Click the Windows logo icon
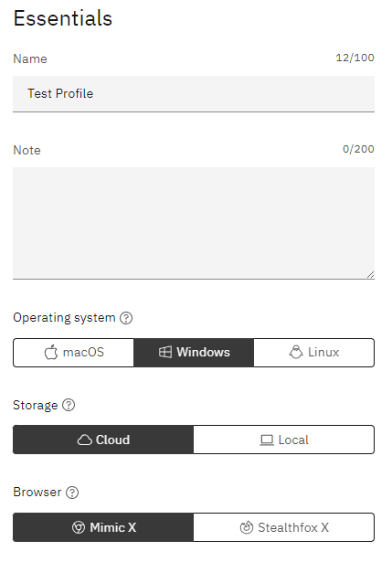392x562 pixels. pyautogui.click(x=165, y=352)
